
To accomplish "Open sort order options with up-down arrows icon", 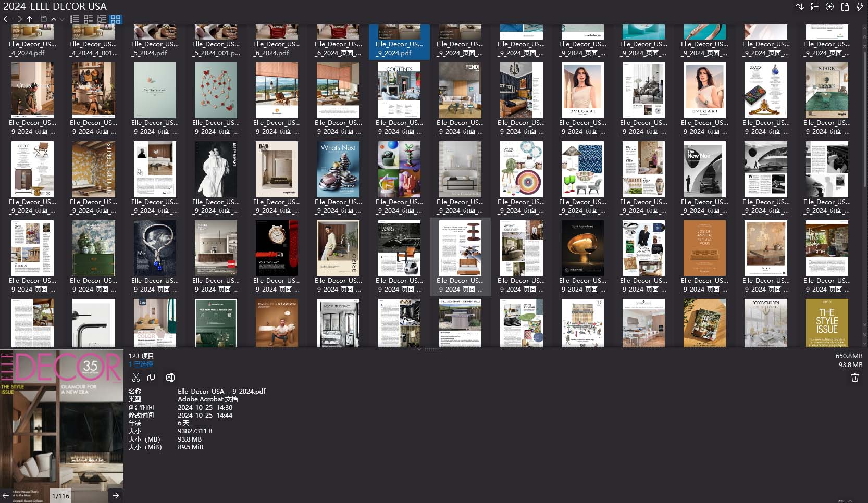I will (800, 7).
